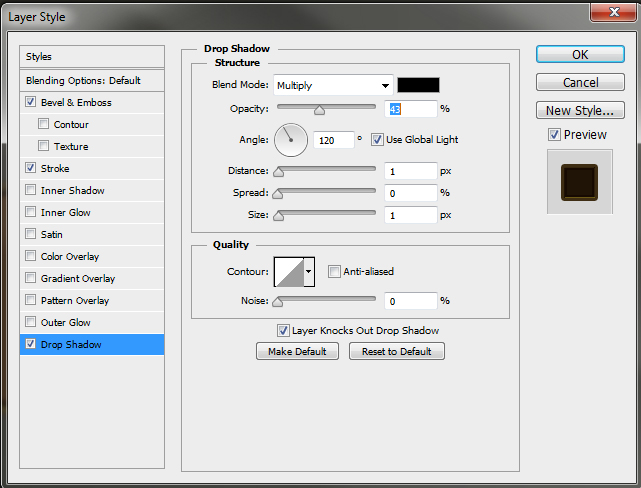Toggle the Preview checkbox
The height and width of the screenshot is (488, 641).
[x=554, y=135]
